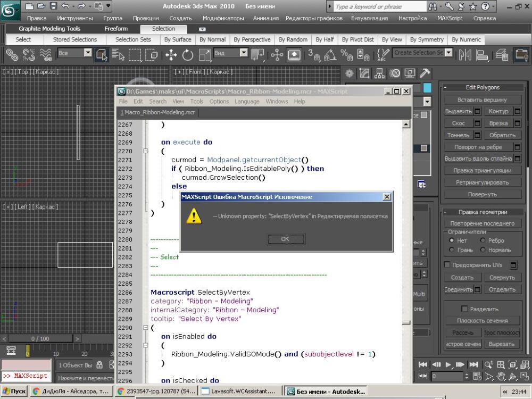Screen dimensions: 532x399
Task: Open the Create command panel tab
Action: [349, 73]
